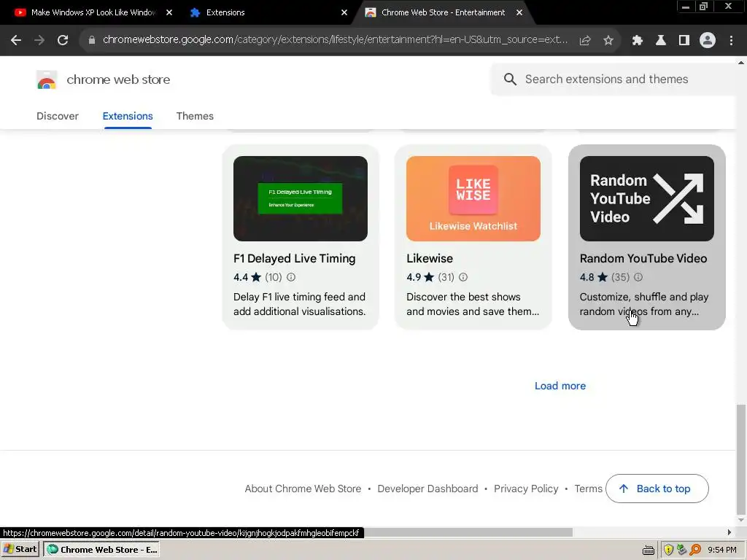Select the Extensions store tab
This screenshot has height=560, width=747.
point(128,116)
